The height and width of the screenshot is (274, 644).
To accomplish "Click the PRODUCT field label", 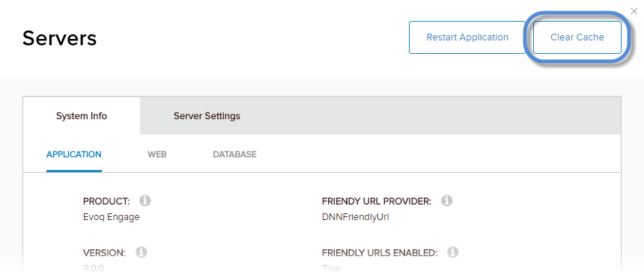I will click(106, 201).
